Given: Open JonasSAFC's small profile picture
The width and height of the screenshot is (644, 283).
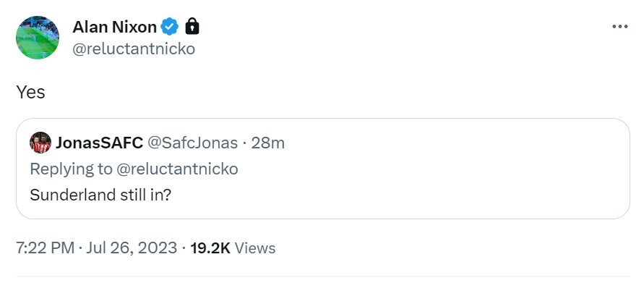Looking at the screenshot, I should click(x=40, y=143).
